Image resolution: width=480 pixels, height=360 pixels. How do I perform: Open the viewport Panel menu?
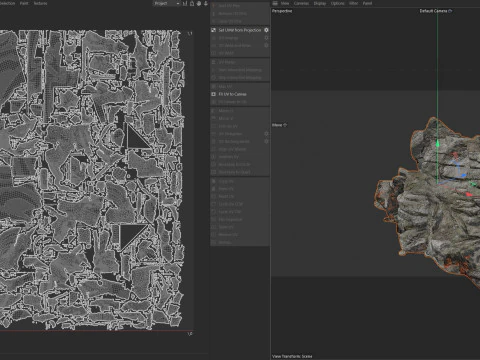(x=367, y=3)
